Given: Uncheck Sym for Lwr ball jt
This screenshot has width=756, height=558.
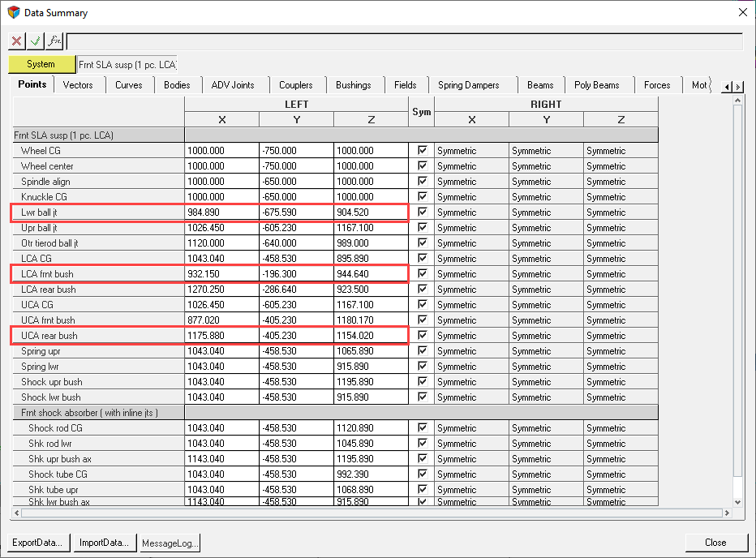Looking at the screenshot, I should [x=422, y=212].
